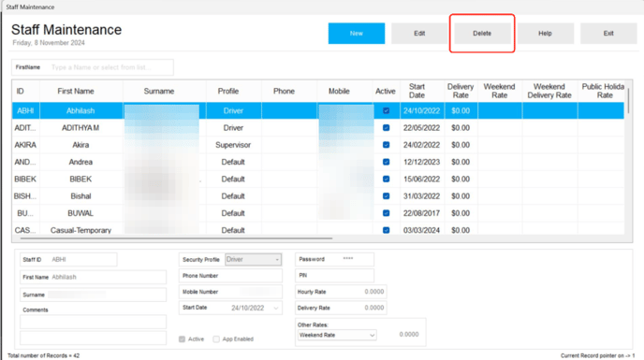Open the Help button

[x=545, y=34]
